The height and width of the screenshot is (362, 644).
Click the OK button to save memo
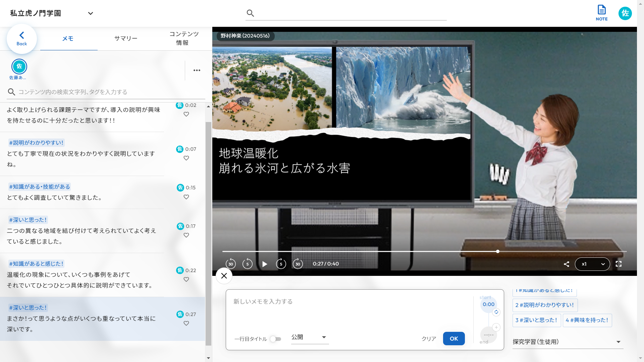coord(454,339)
